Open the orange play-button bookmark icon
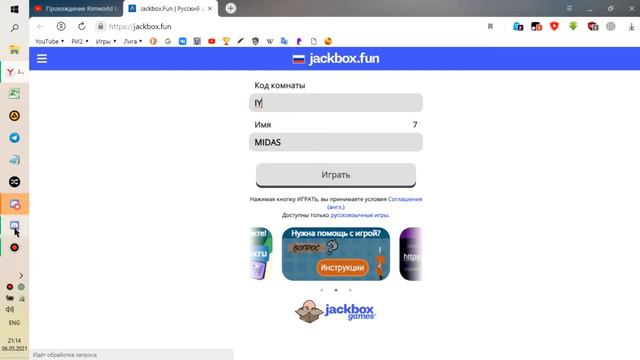Viewport: 640px width, 360px height. tap(153, 41)
